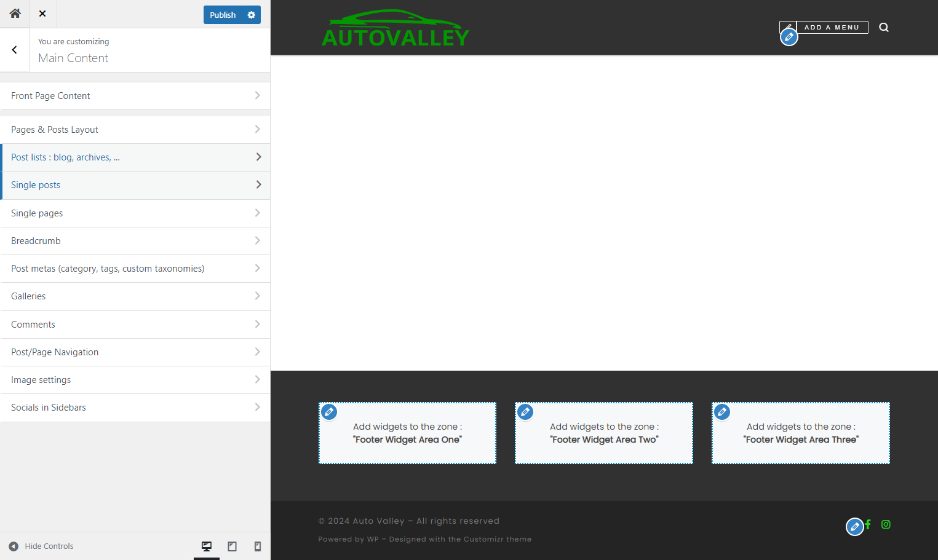Switch to mobile preview device icon

pos(258,546)
